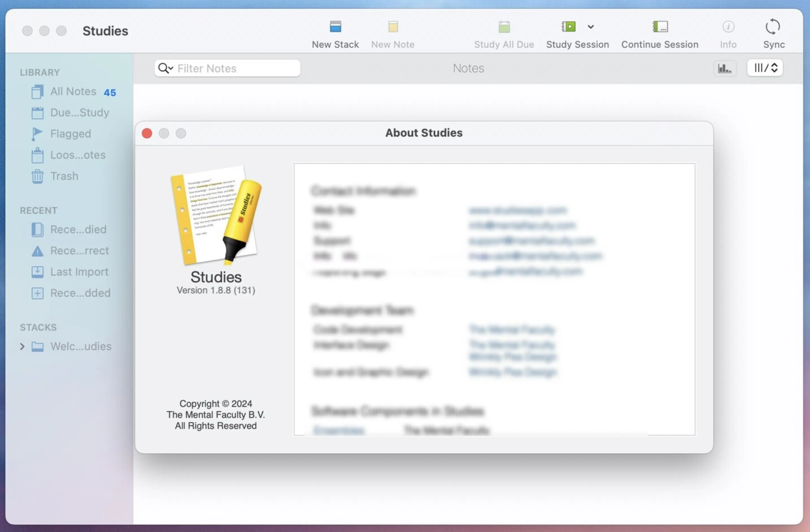Click the support email link
The image size is (810, 532).
point(531,241)
